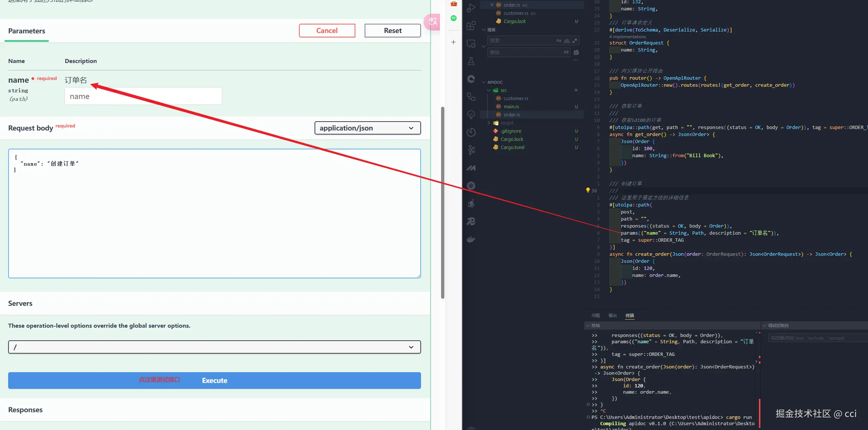
Task: Close the order.rs open editor
Action: point(492,5)
